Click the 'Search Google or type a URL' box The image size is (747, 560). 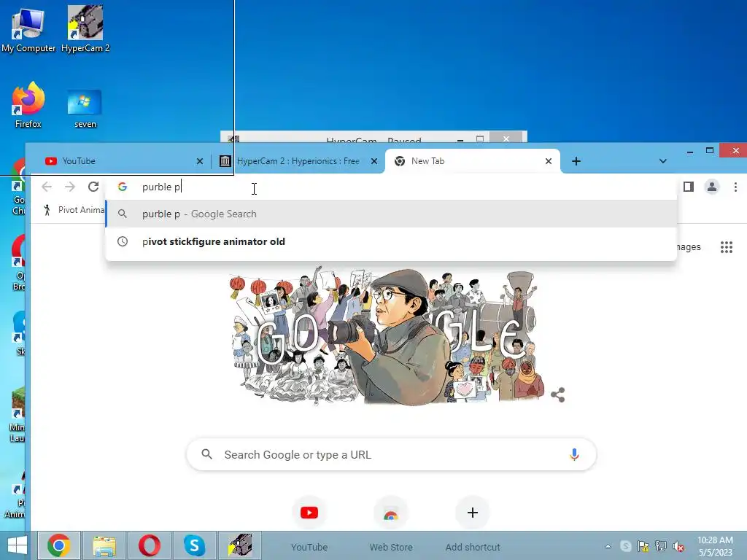tap(391, 455)
